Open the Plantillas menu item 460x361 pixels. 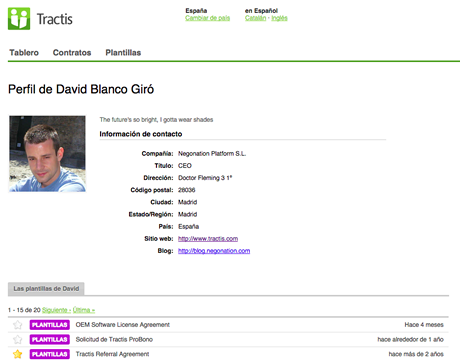coord(123,53)
